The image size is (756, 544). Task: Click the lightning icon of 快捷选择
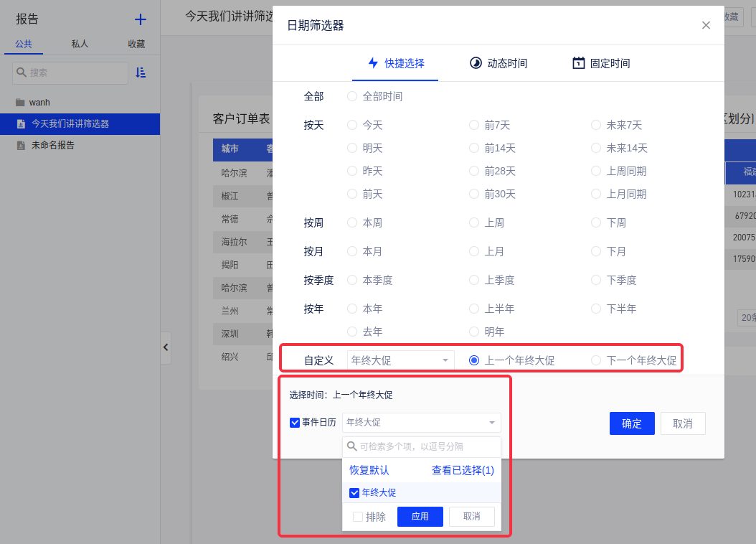(x=373, y=63)
